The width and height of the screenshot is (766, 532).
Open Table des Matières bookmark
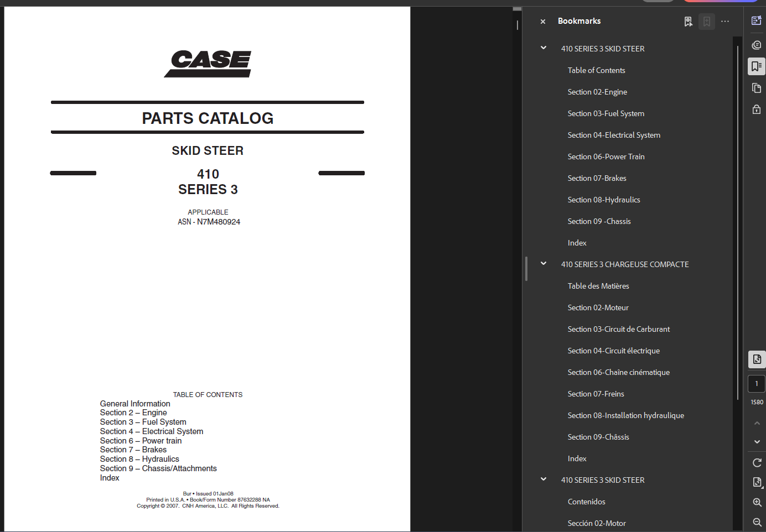point(598,286)
